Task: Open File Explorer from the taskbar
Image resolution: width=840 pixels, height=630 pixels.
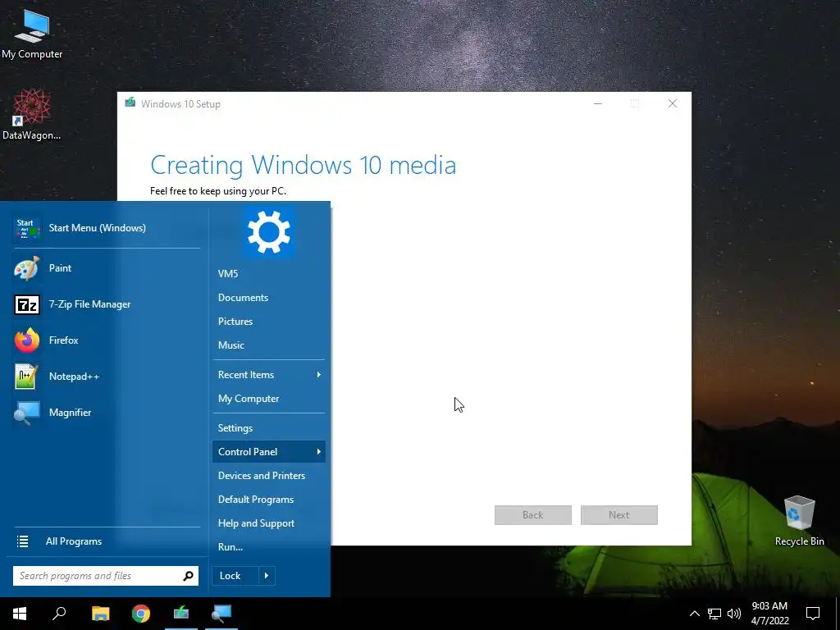Action: 100,614
